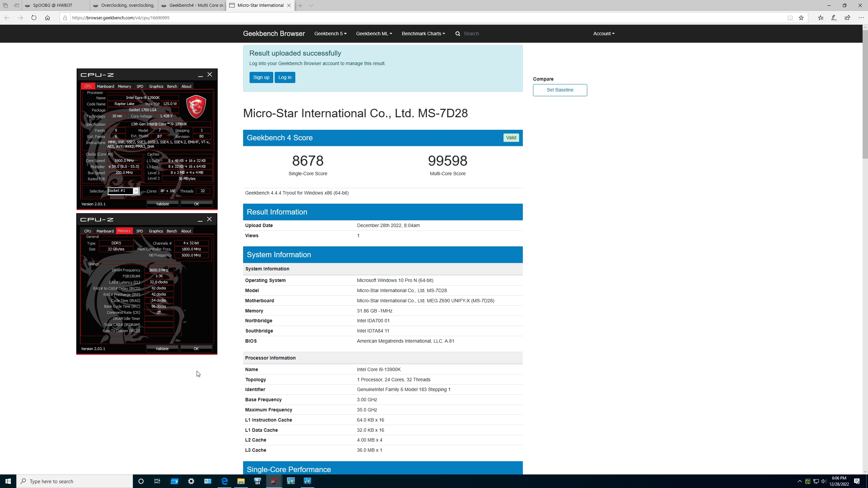Click the page vertical scrollbar thumb
The height and width of the screenshot is (488, 868).
click(865, 94)
